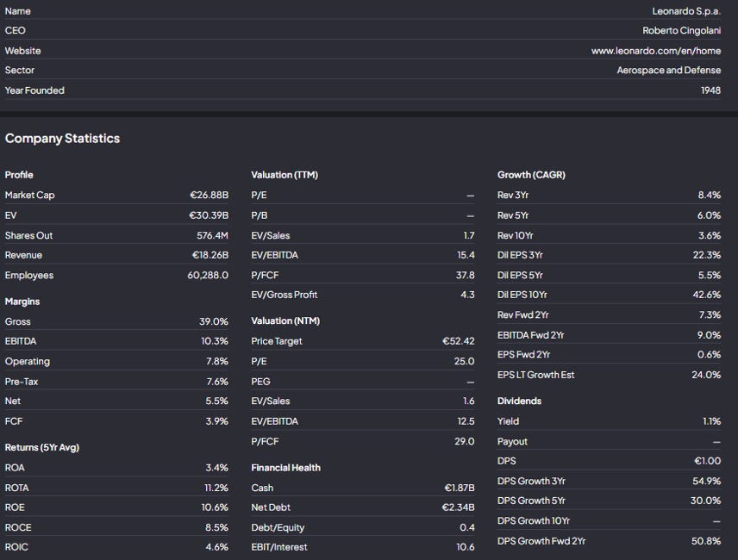Select Rev 10Yr growth value 3.6%
Viewport: 738px width, 560px height.
pos(710,235)
